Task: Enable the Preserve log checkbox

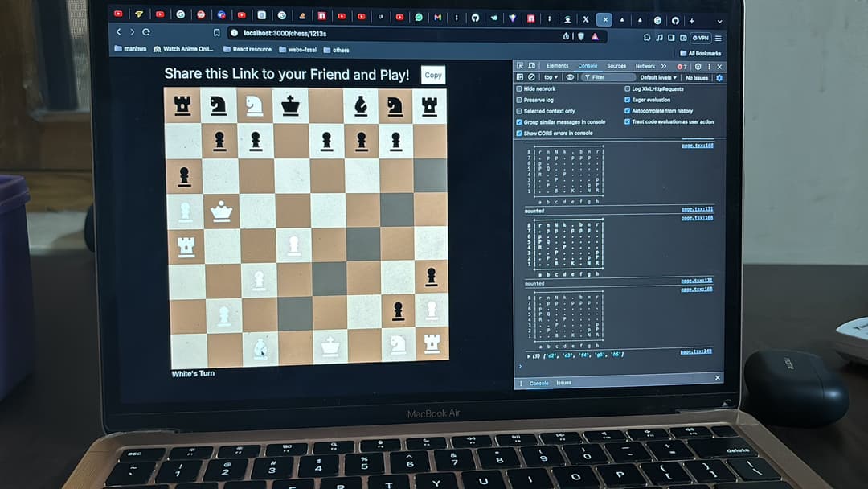Action: click(x=518, y=100)
